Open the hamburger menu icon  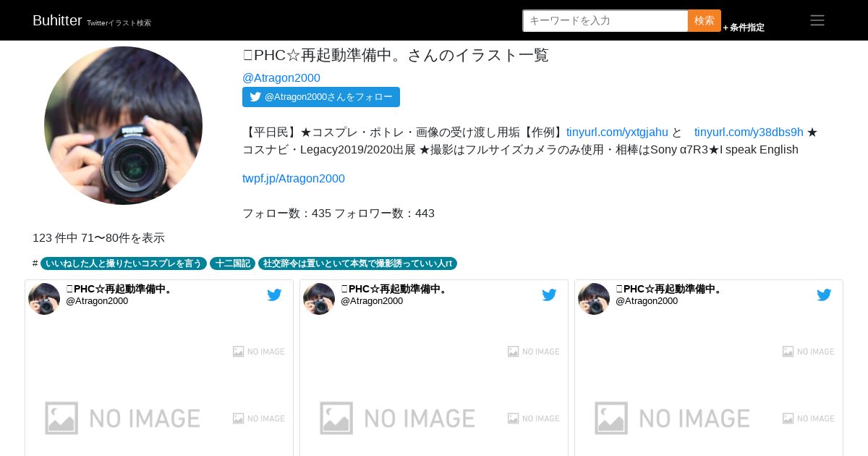[x=817, y=20]
